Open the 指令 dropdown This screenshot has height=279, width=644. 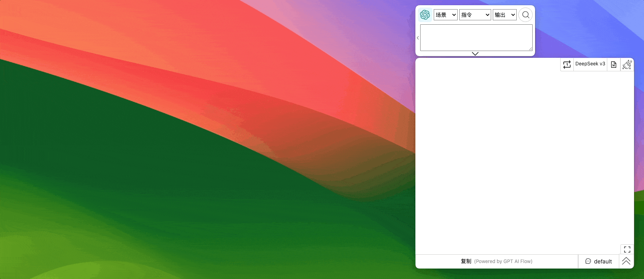tap(475, 15)
